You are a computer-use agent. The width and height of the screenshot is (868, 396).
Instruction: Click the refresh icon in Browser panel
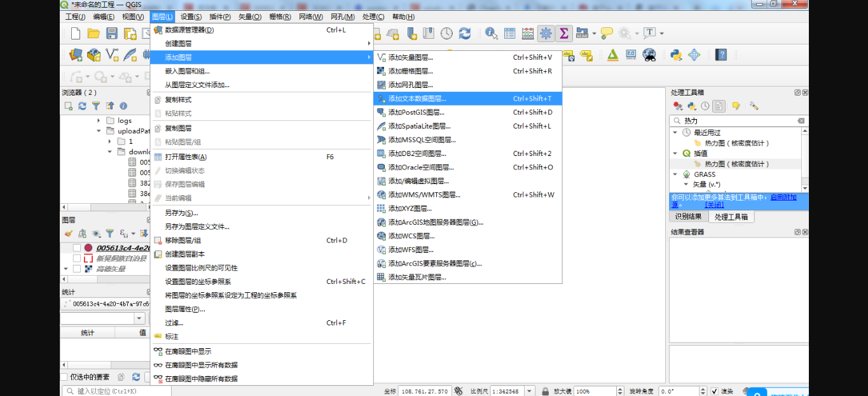point(82,106)
